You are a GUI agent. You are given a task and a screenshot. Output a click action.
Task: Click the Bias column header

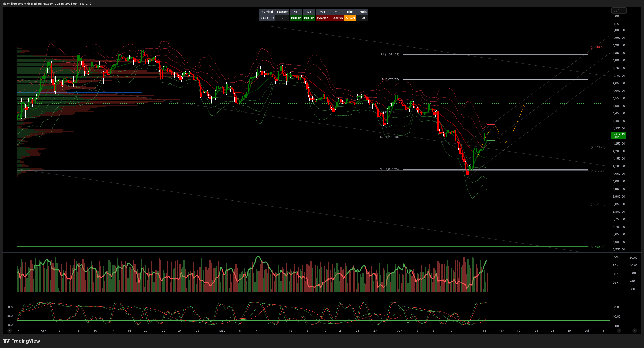pyautogui.click(x=350, y=12)
